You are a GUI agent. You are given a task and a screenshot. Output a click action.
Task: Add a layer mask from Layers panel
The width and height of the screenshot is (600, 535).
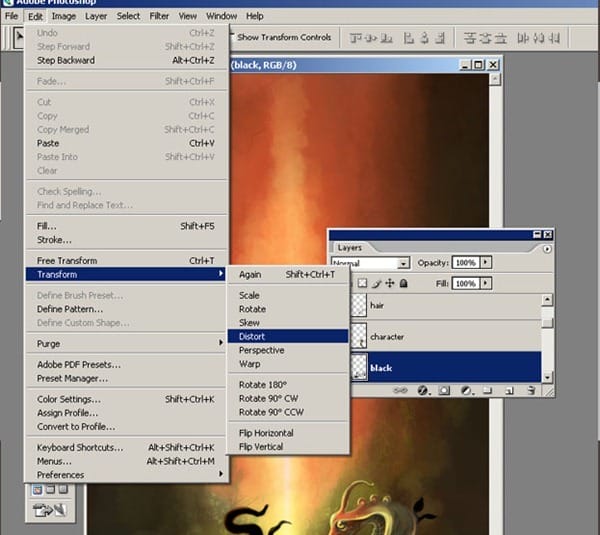click(x=443, y=390)
